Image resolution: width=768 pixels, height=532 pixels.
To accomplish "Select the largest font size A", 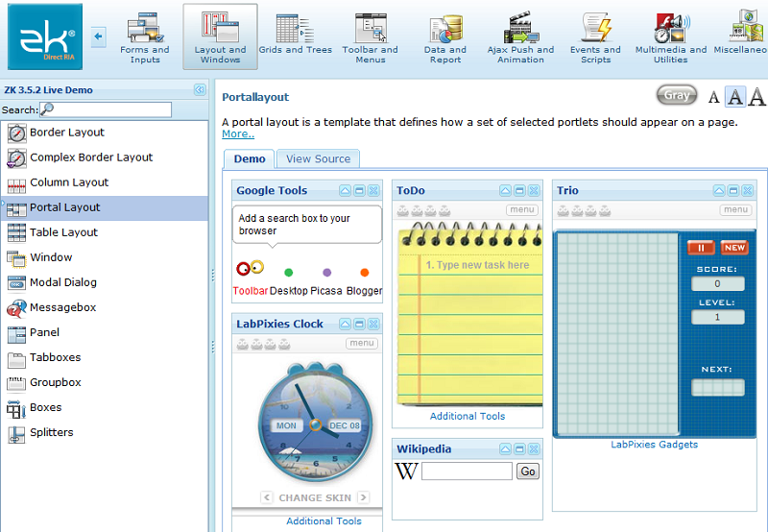I will coord(757,96).
